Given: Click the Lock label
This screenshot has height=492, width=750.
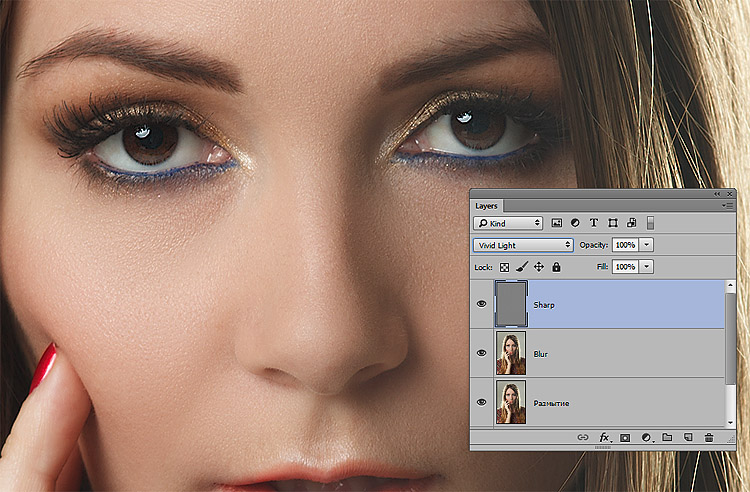Looking at the screenshot, I should pyautogui.click(x=483, y=267).
